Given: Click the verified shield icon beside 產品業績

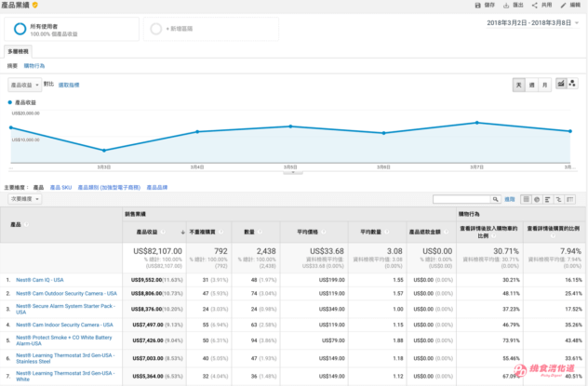Looking at the screenshot, I should pyautogui.click(x=34, y=5).
